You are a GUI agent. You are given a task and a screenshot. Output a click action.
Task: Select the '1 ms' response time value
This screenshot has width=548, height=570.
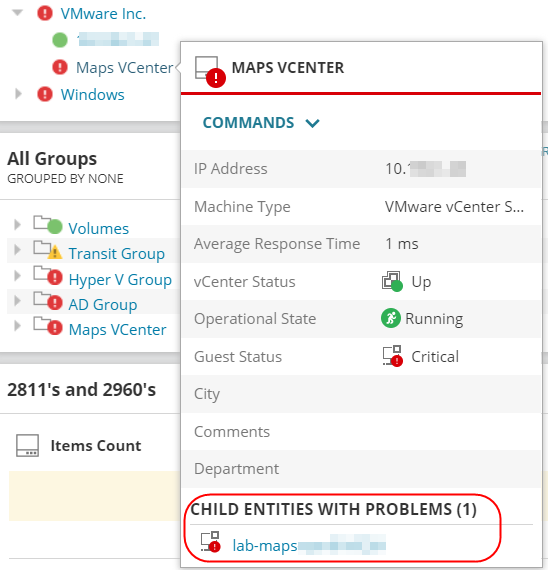coord(402,244)
